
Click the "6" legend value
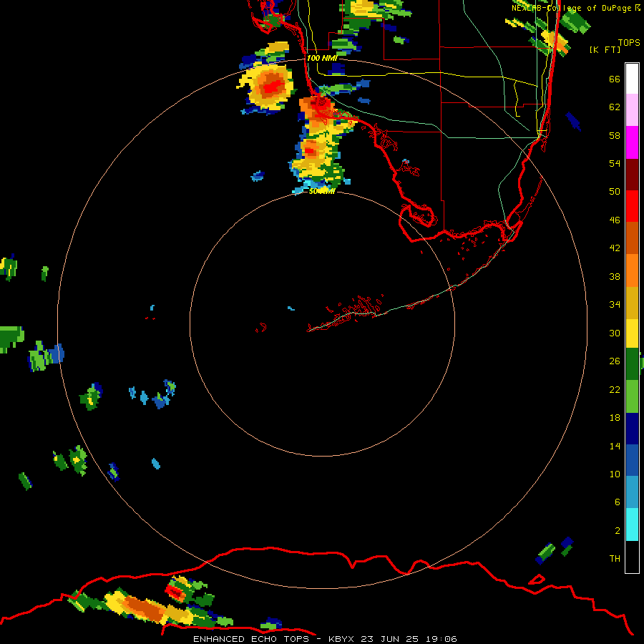(x=618, y=502)
